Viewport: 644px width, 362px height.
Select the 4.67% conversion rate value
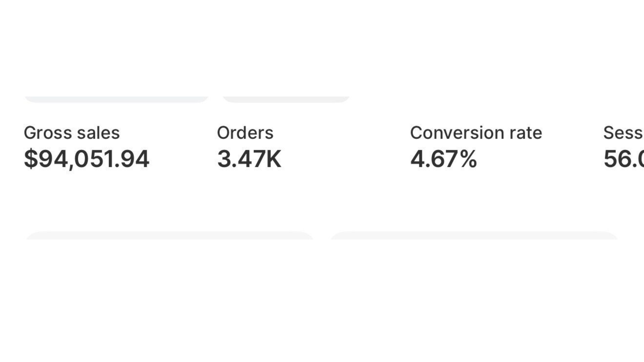click(443, 159)
